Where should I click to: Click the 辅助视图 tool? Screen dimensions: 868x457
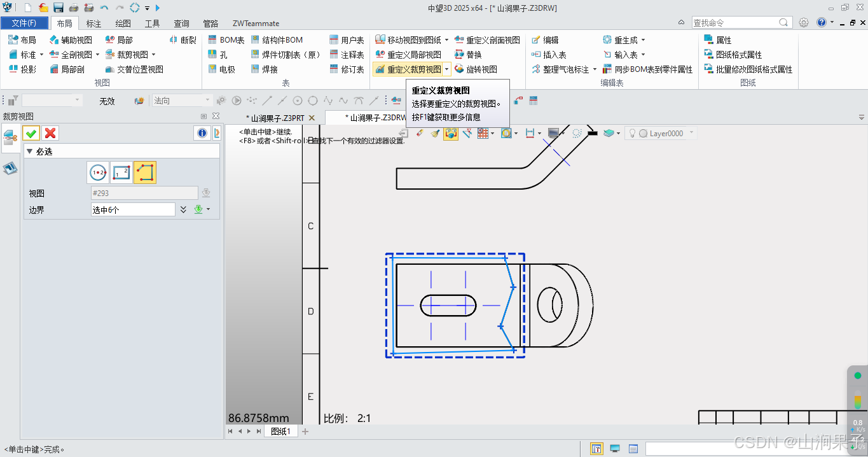tap(71, 39)
